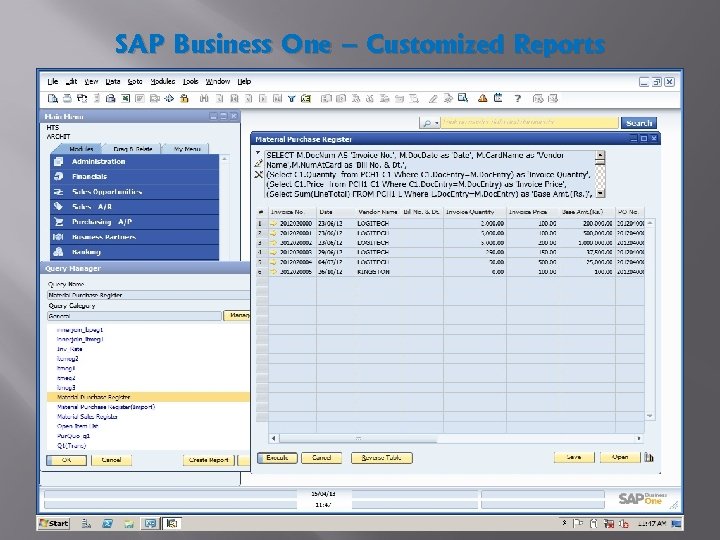Open the Window menu
Image resolution: width=720 pixels, height=540 pixels.
click(218, 81)
